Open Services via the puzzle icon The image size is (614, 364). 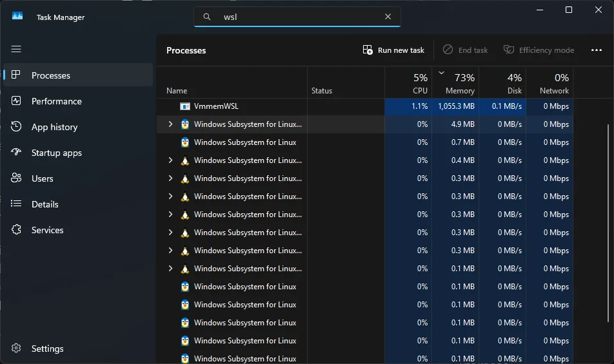16,229
